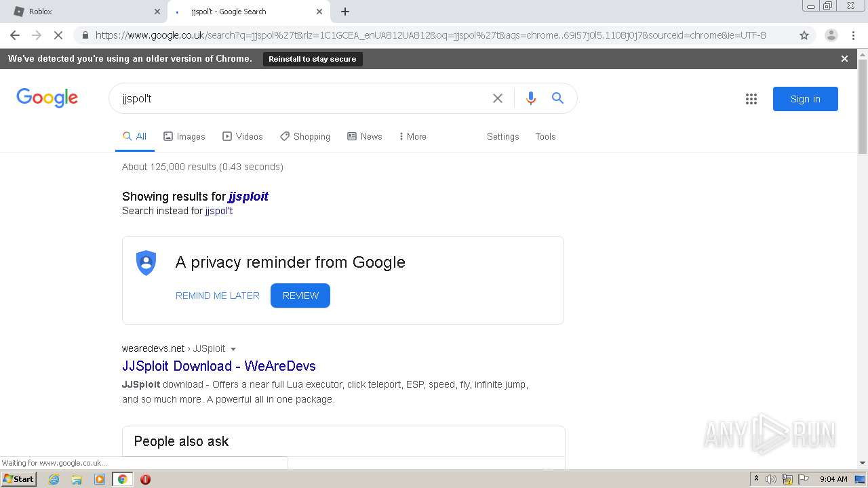
Task: Open the More search categories menu
Action: [x=412, y=136]
